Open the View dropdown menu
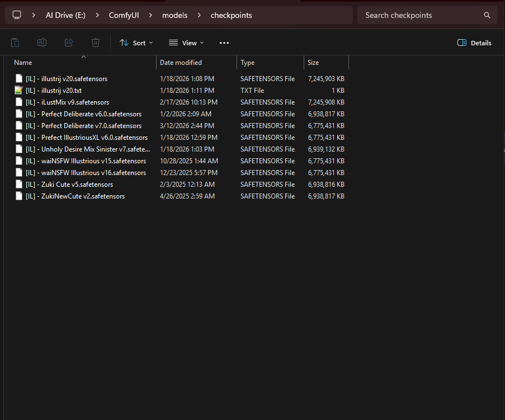Viewport: 505px width, 420px height. pyautogui.click(x=186, y=43)
